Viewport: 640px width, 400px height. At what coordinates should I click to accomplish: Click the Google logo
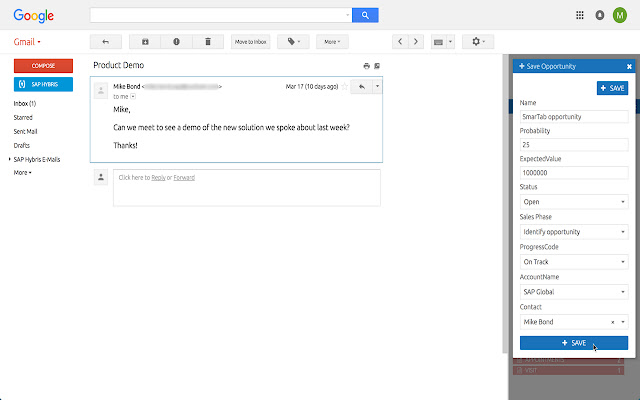[x=33, y=16]
